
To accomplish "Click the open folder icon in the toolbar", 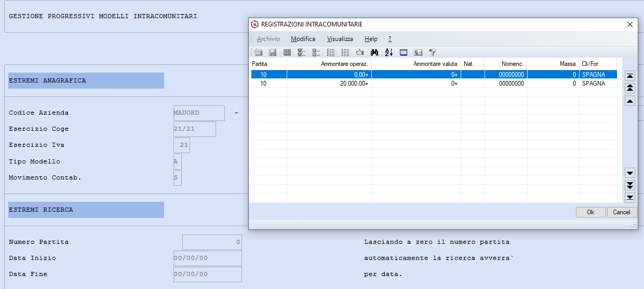I will 258,52.
